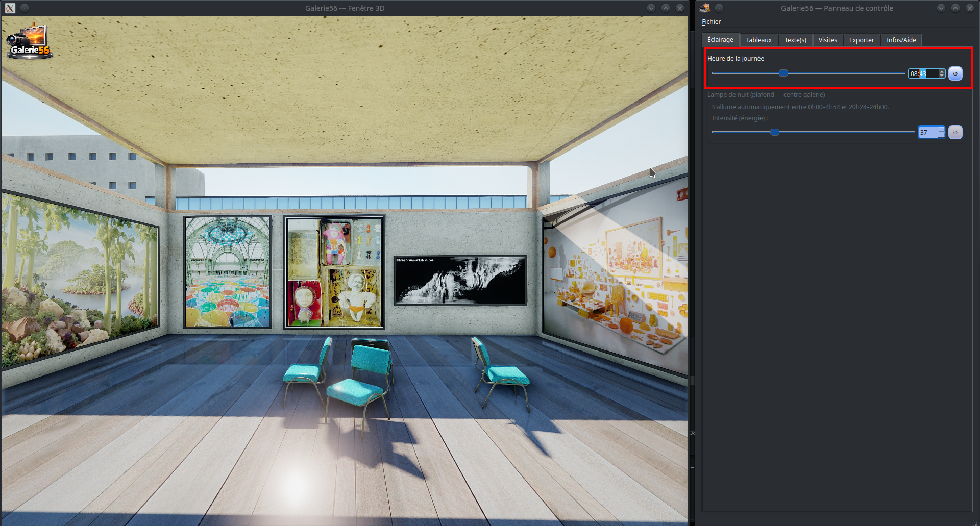The width and height of the screenshot is (980, 526).
Task: Open the Panneau de contrôle window menu icon
Action: [x=705, y=8]
